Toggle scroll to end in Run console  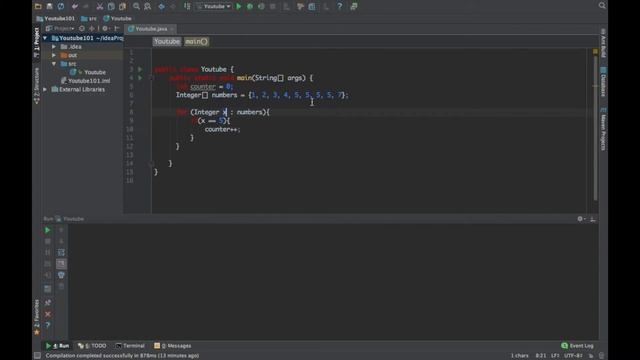[61, 264]
